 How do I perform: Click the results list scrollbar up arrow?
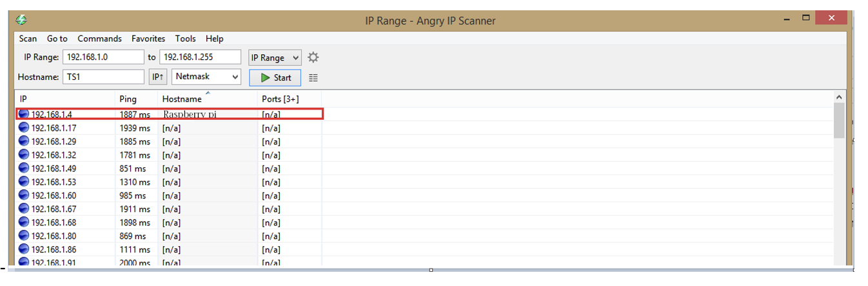click(x=839, y=97)
